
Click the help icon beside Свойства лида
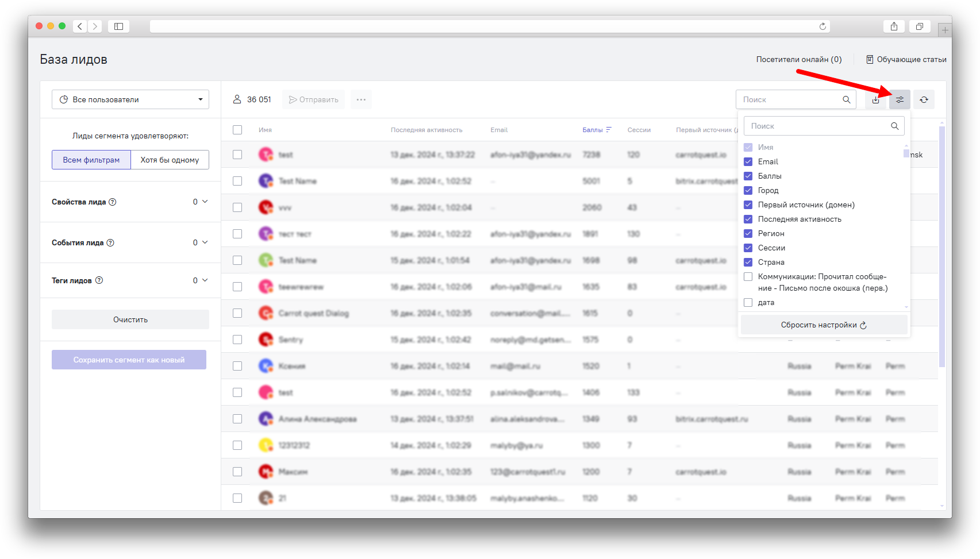[113, 202]
